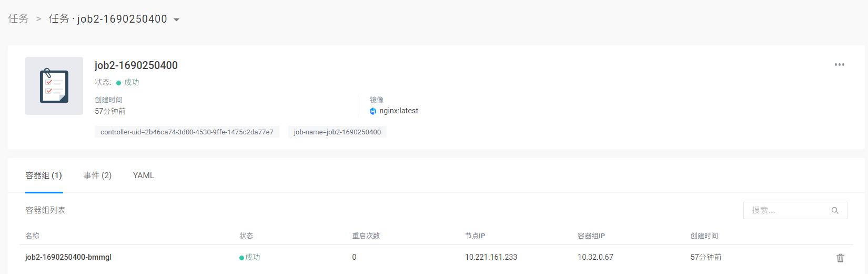Viewport: 868px width, 274px height.
Task: Click the green status dot in pod row
Action: [x=241, y=258]
